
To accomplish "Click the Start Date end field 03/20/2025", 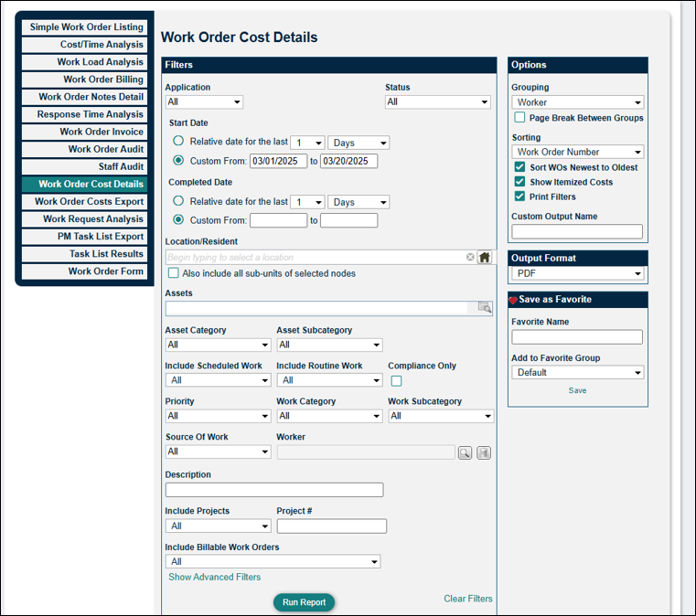I will tap(348, 161).
